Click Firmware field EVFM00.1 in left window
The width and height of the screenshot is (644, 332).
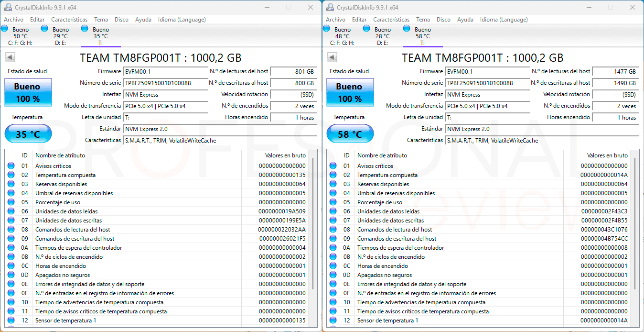[x=166, y=71]
